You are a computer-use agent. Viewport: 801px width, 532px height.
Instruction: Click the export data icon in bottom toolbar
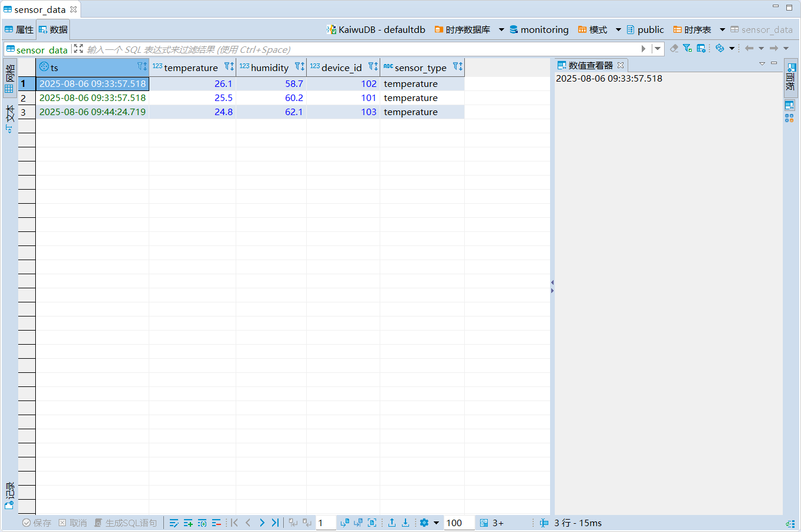(392, 523)
